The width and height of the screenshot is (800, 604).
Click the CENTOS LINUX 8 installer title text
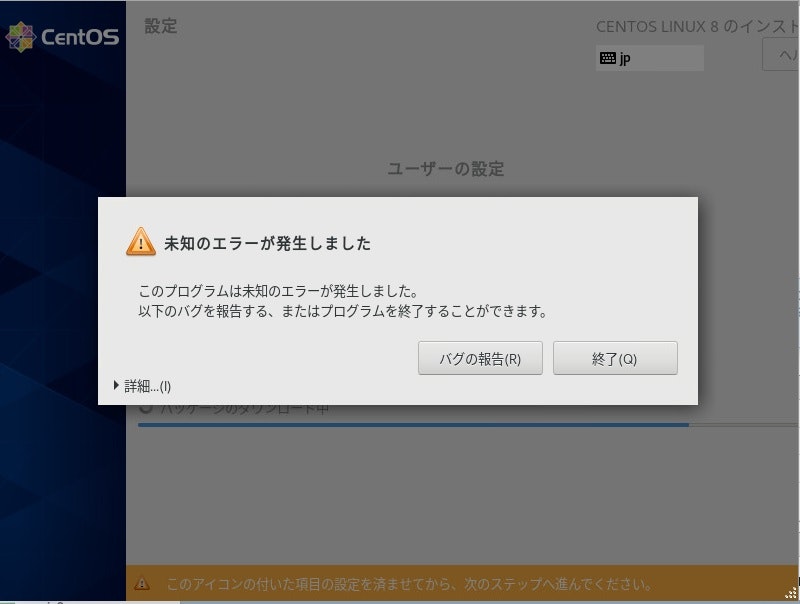click(697, 27)
